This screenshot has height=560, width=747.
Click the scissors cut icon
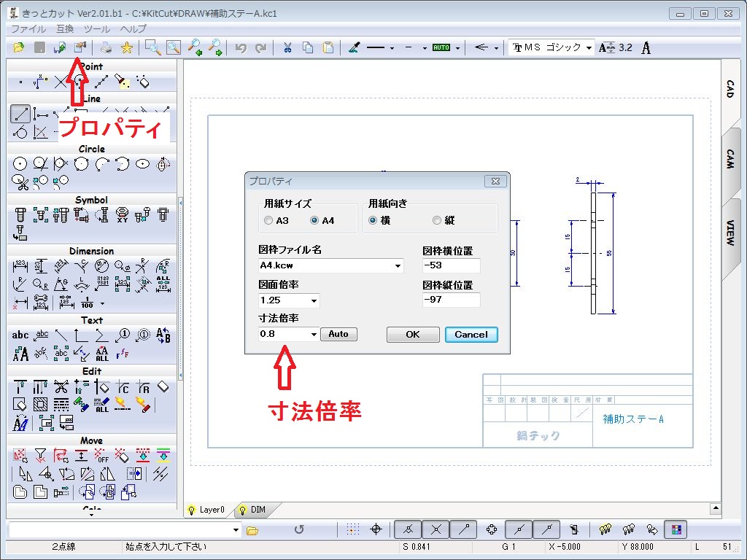287,47
